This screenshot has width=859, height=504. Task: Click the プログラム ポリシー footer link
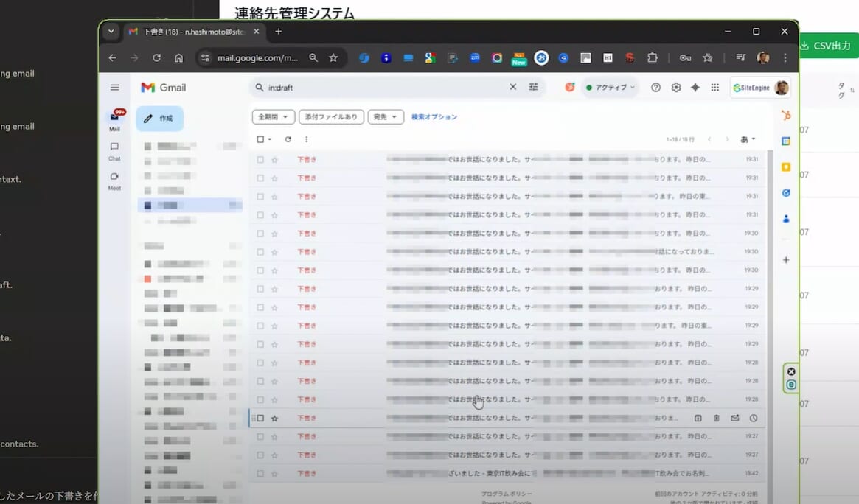(x=507, y=494)
